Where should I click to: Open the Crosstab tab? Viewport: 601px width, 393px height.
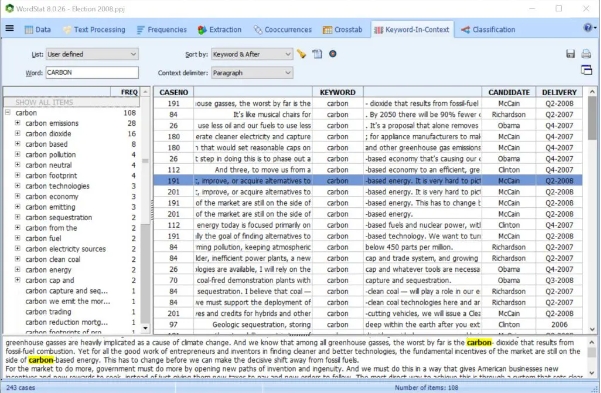pos(343,30)
